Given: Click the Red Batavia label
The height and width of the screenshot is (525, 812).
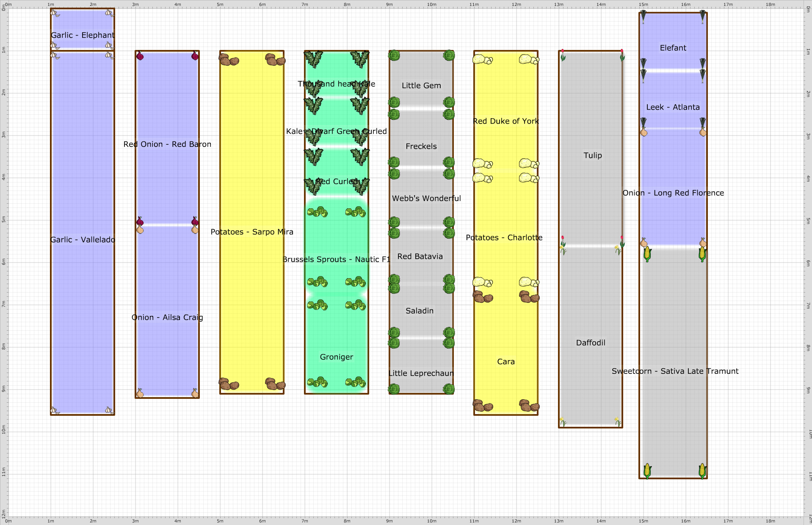Looking at the screenshot, I should [420, 257].
